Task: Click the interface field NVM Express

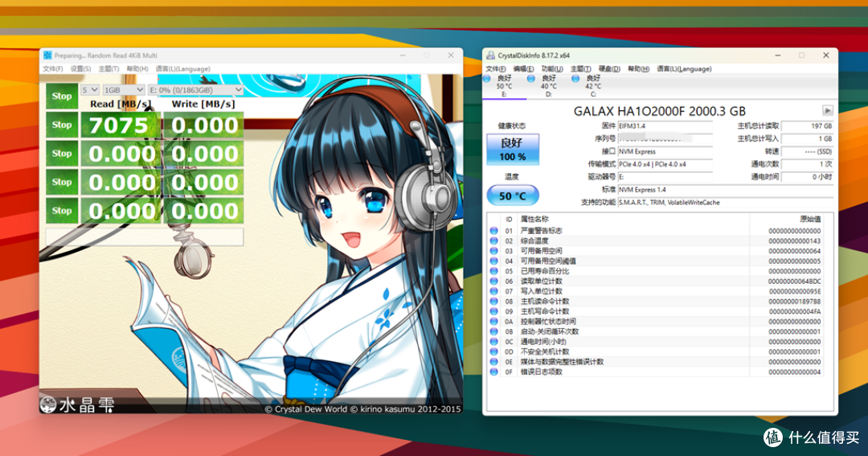Action: [x=665, y=151]
